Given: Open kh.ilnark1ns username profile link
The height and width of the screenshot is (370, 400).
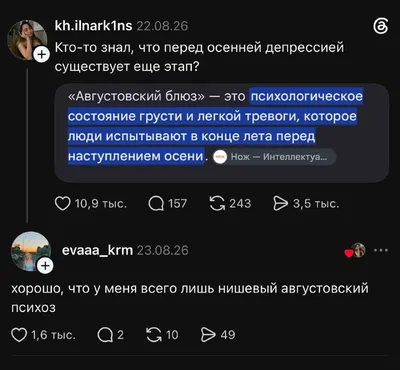Looking at the screenshot, I should pyautogui.click(x=93, y=26).
